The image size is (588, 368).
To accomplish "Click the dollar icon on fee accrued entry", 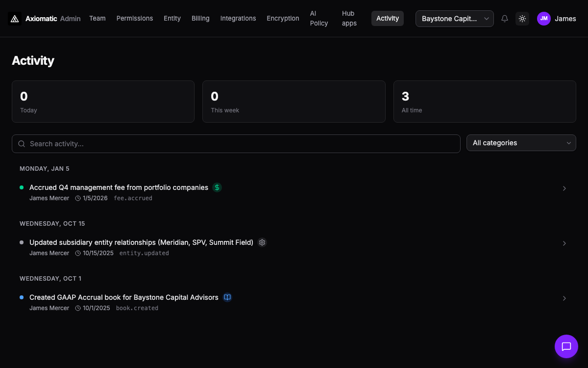I will pos(217,187).
